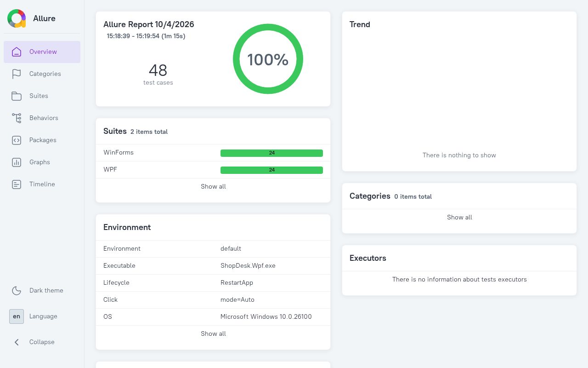Click the Dark theme moon icon
This screenshot has height=368, width=588.
point(17,291)
